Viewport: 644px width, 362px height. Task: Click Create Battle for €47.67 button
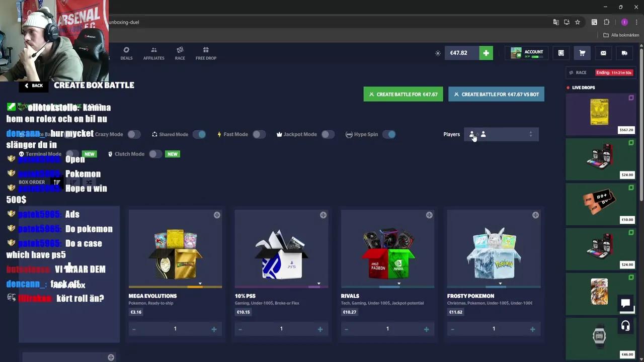(403, 94)
